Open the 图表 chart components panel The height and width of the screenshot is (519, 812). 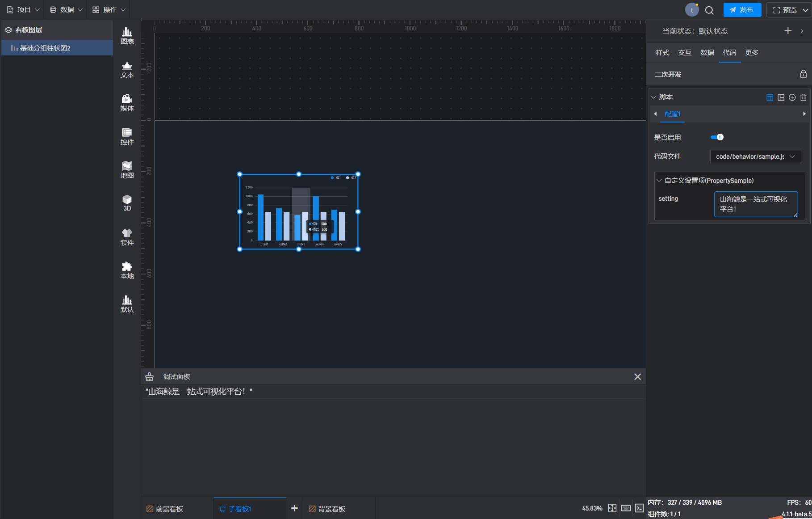click(127, 36)
